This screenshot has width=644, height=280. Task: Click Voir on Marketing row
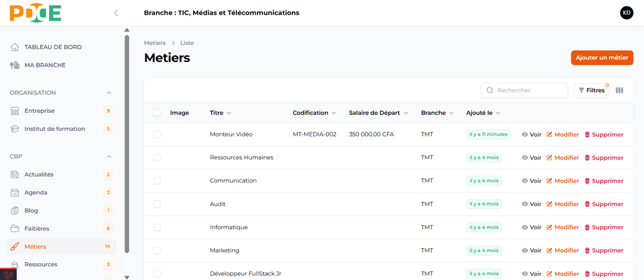click(x=532, y=250)
